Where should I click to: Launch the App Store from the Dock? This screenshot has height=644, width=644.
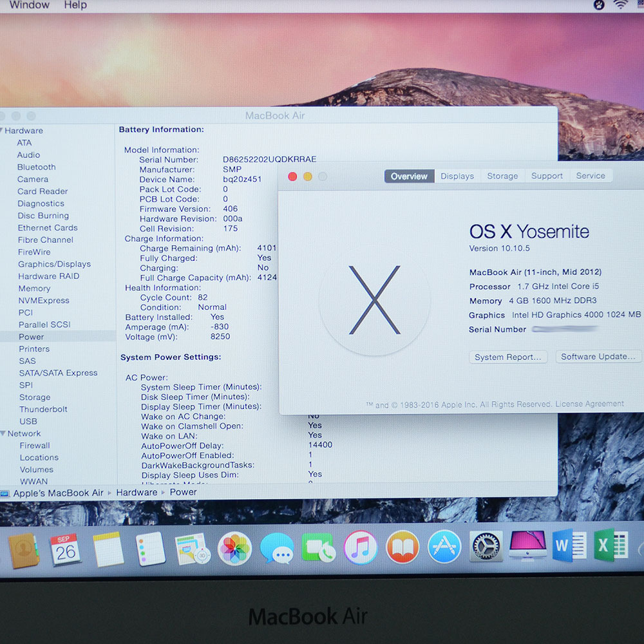[444, 547]
